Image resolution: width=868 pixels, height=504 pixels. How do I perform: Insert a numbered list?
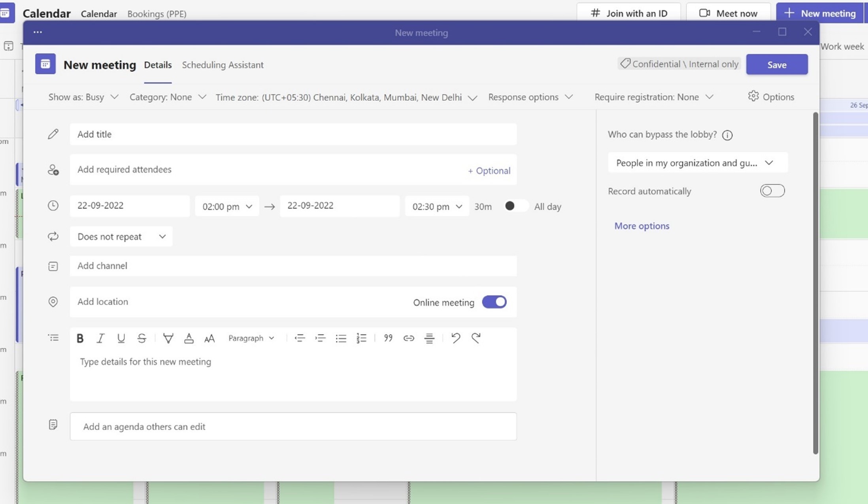(x=361, y=338)
